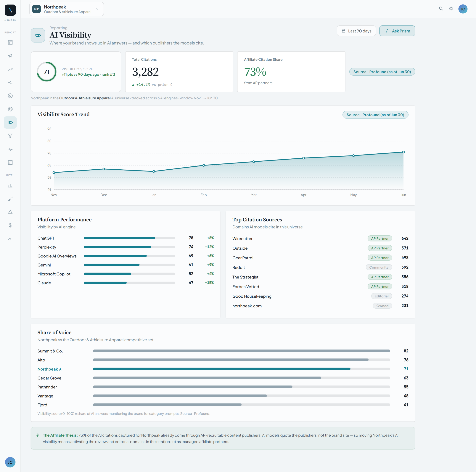Open the Prism logo home icon
The width and height of the screenshot is (476, 472).
tap(10, 10)
